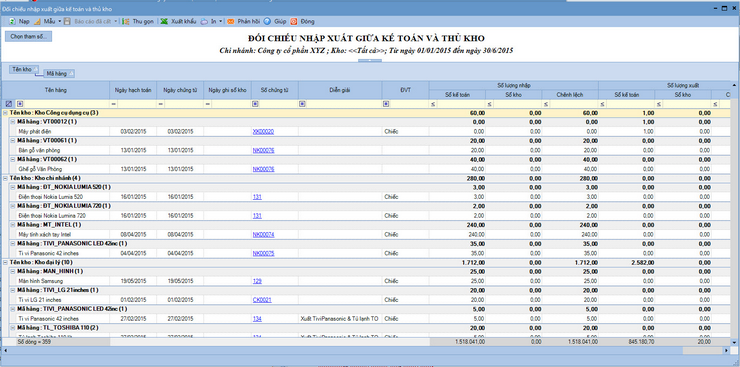The image size is (740, 367).
Task: Open voucher link NK00074
Action: (263, 234)
